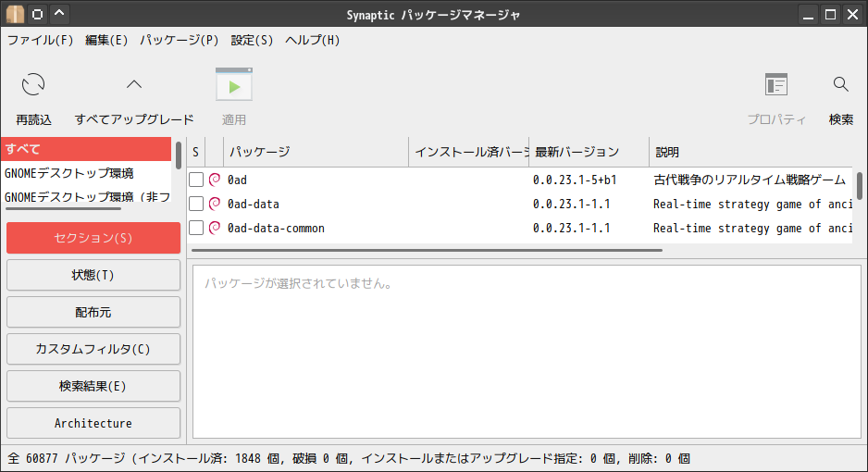Click the roll-up arrow icon in title bar

(x=60, y=14)
